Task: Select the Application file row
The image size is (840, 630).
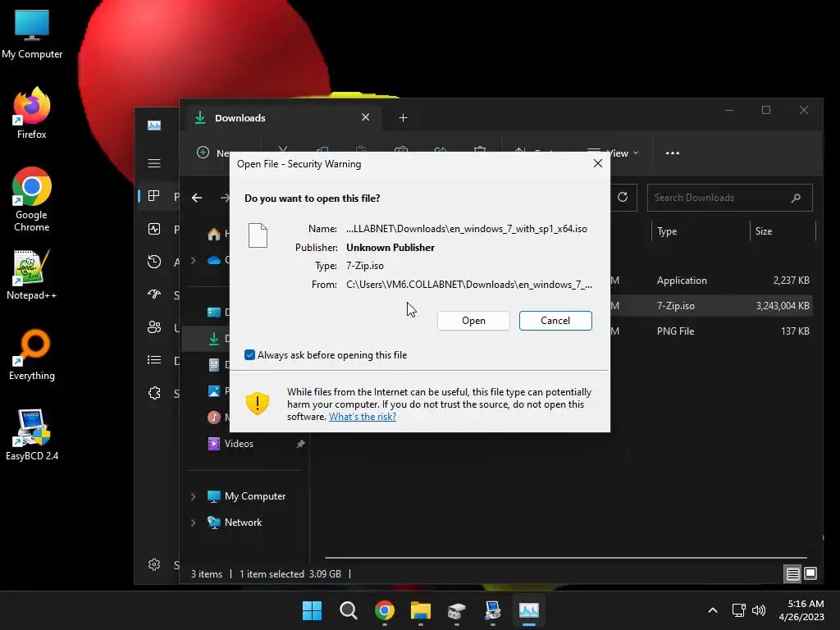Action: pos(711,281)
